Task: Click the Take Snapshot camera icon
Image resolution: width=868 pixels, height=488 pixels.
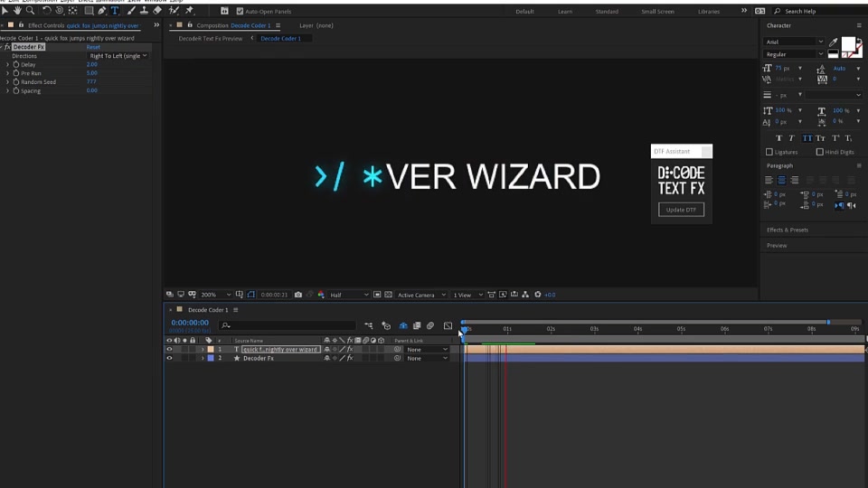Action: [x=298, y=295]
